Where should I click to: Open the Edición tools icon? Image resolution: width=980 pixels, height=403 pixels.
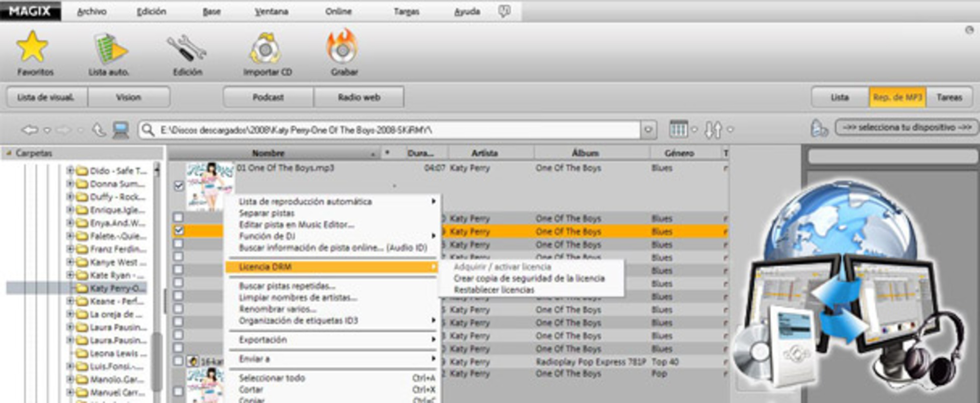point(187,49)
